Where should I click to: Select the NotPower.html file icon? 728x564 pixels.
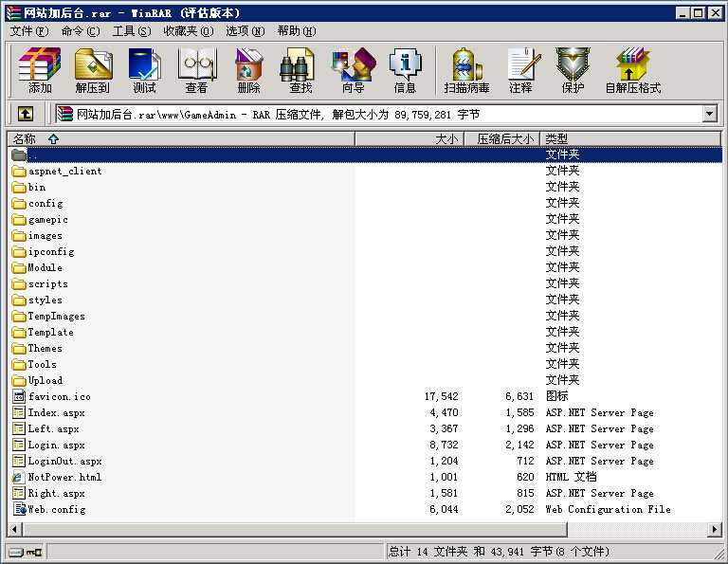tap(19, 477)
